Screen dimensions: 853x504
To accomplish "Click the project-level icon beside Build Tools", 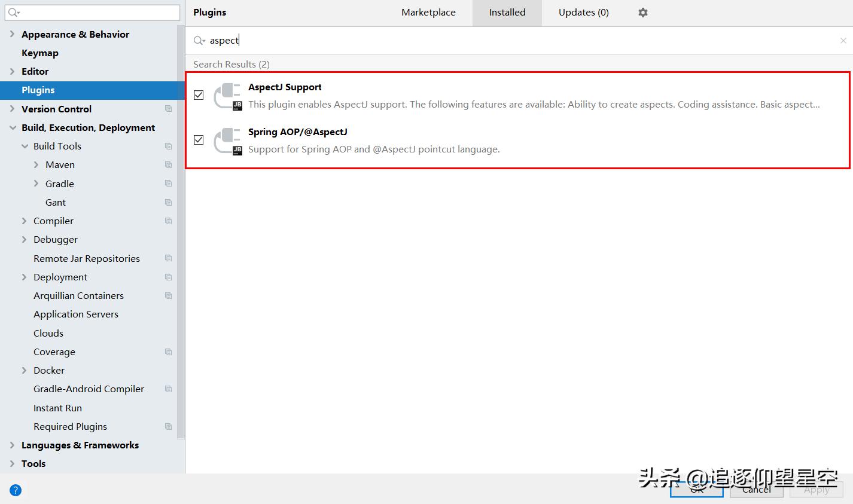I will [168, 146].
